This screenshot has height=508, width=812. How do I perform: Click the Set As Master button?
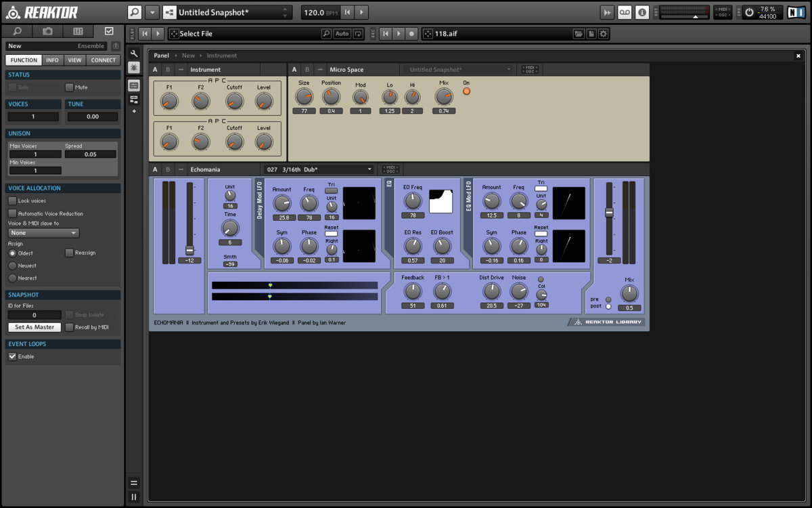pos(35,327)
